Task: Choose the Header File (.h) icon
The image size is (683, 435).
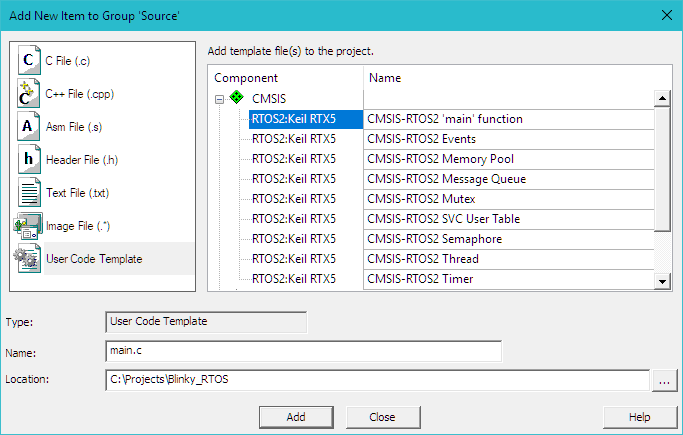Action: click(29, 159)
